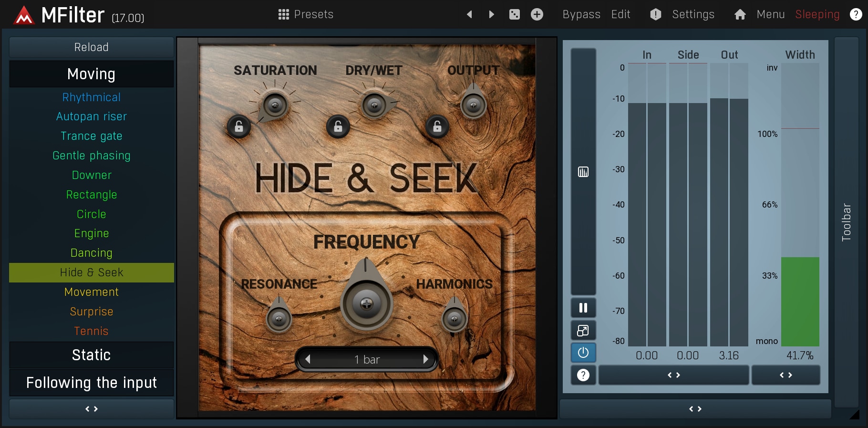This screenshot has height=428, width=868.
Task: Open the question mark help in the meter panel
Action: pos(583,375)
